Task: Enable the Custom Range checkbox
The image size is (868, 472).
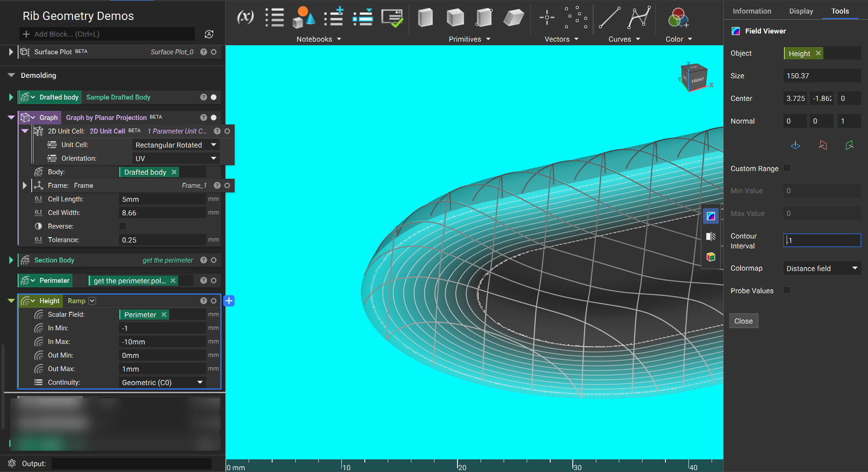Action: (787, 168)
